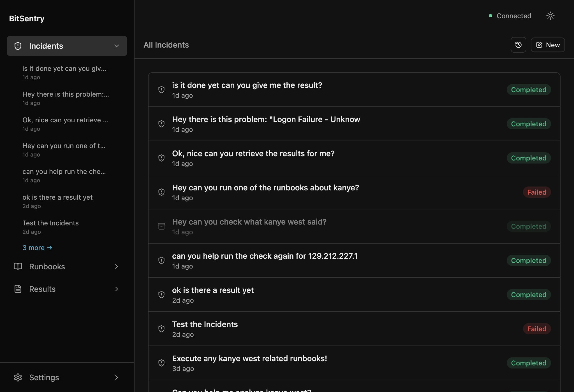Collapse the Incidents section chevron

click(117, 46)
